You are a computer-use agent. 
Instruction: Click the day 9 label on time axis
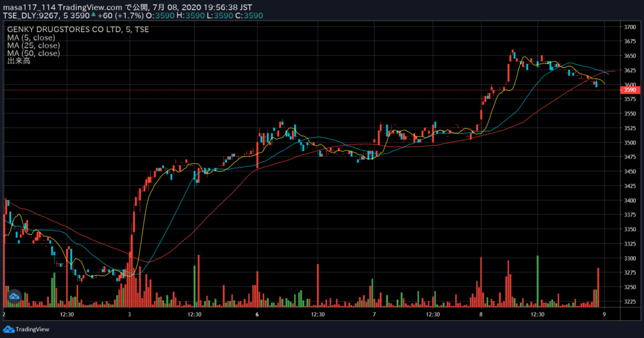[604, 315]
